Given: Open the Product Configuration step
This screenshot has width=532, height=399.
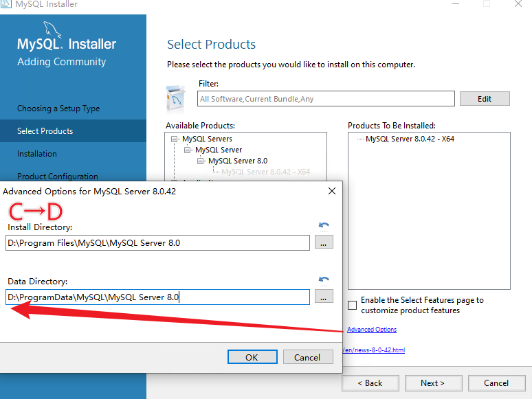Looking at the screenshot, I should point(58,176).
